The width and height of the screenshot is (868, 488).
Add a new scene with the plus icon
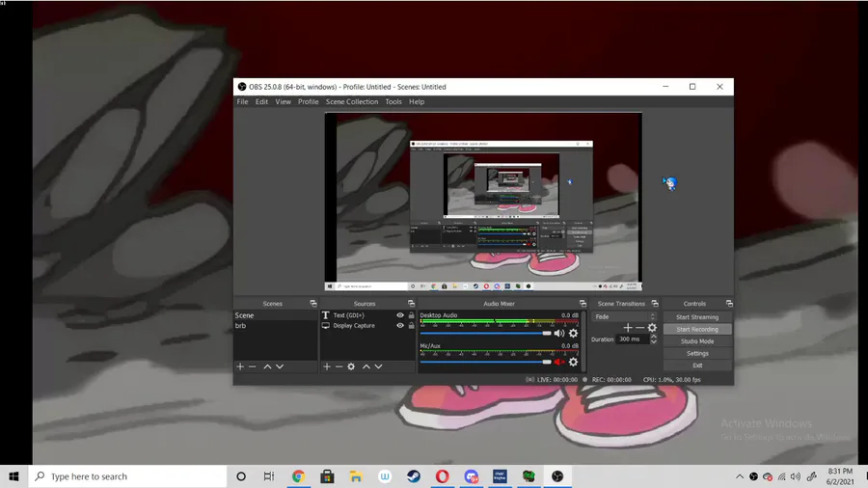[240, 366]
